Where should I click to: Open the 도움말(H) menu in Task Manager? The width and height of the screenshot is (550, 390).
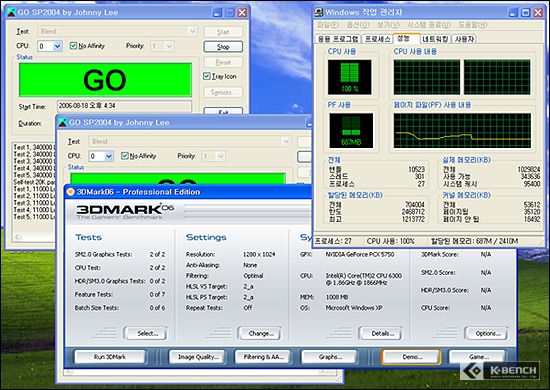point(472,25)
